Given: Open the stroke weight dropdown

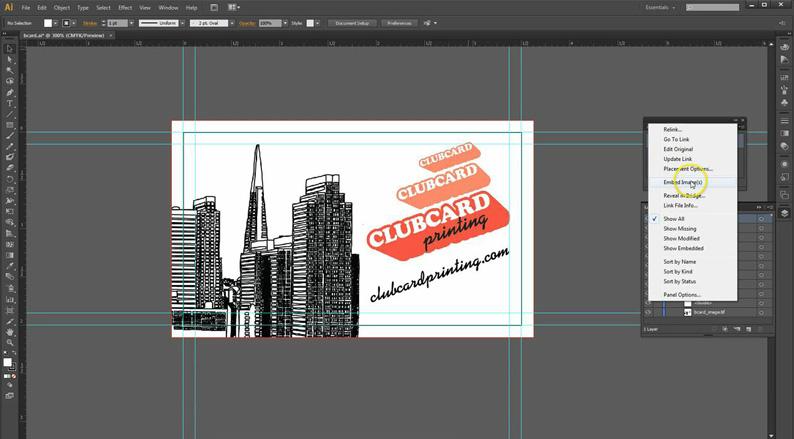Looking at the screenshot, I should [132, 23].
